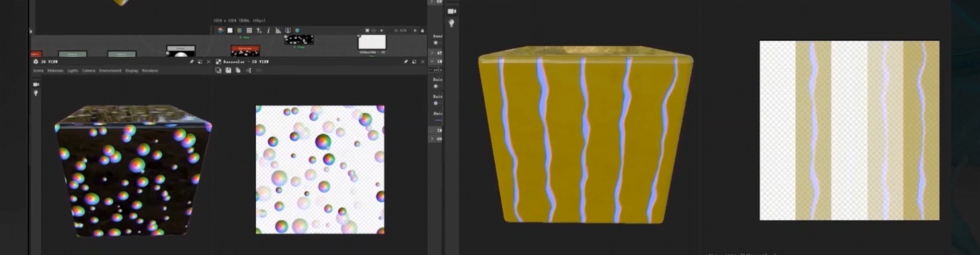This screenshot has width=980, height=255.
Task: Open the Environment menu in 3D View
Action: coord(110,71)
